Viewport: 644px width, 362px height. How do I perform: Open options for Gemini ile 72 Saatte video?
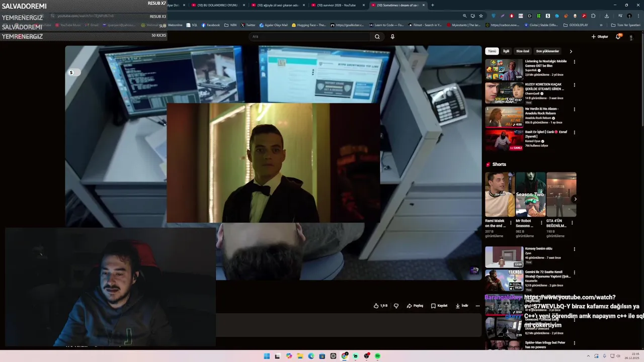point(574,273)
